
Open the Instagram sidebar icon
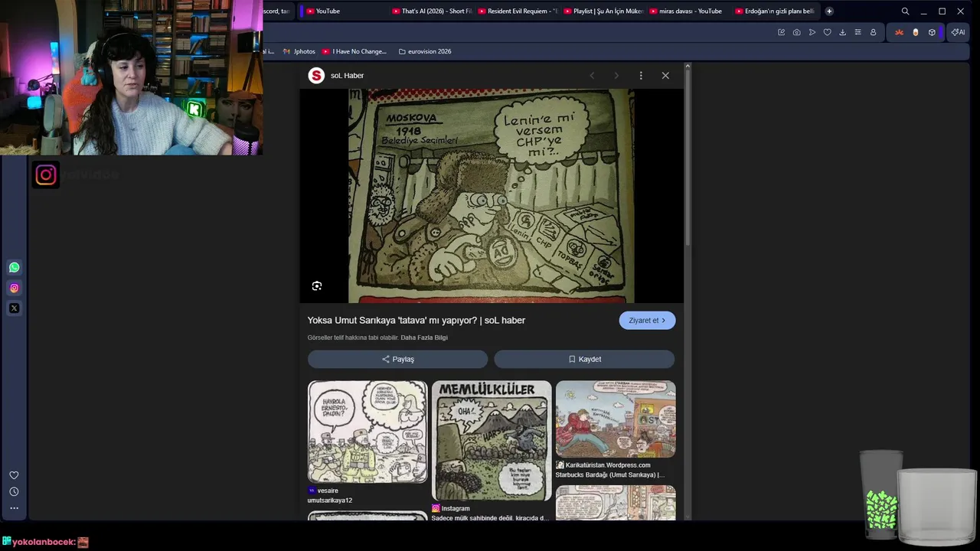pos(14,288)
